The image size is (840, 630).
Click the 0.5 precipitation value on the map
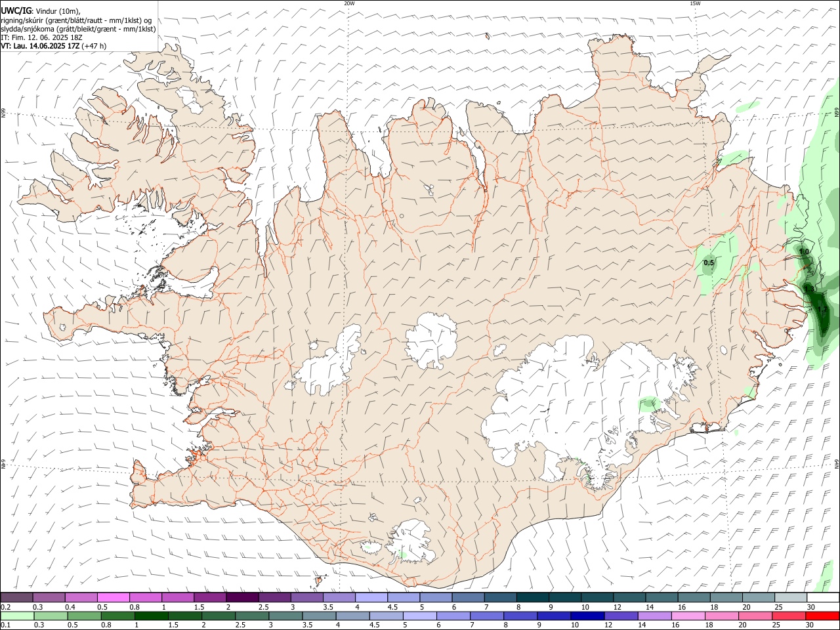click(709, 263)
